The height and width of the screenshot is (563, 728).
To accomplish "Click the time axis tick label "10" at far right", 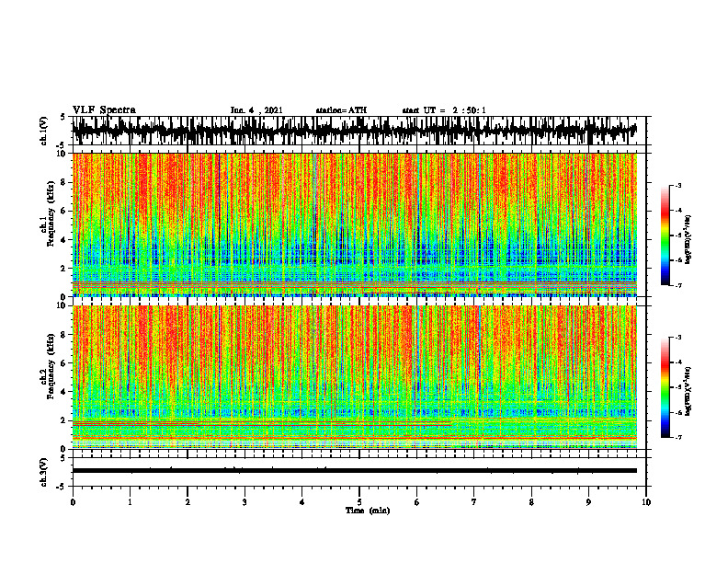I will point(646,502).
